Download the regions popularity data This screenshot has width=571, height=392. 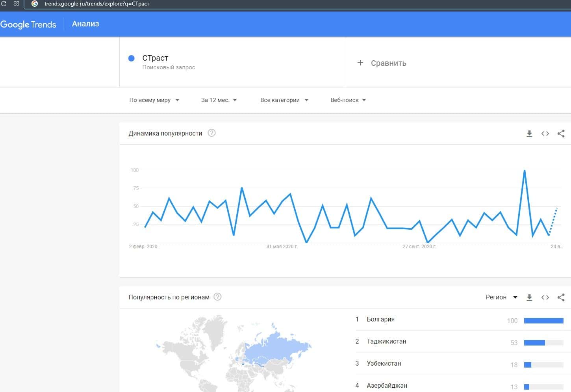(x=529, y=297)
